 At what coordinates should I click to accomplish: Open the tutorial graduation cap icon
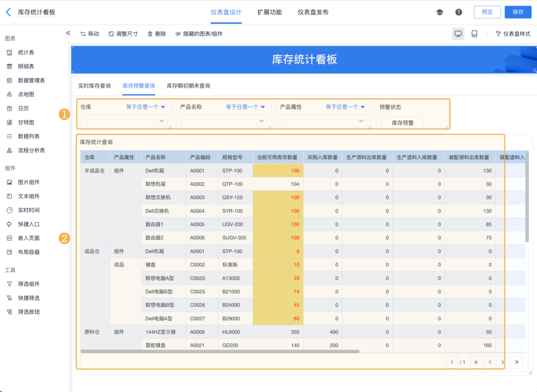[440, 12]
